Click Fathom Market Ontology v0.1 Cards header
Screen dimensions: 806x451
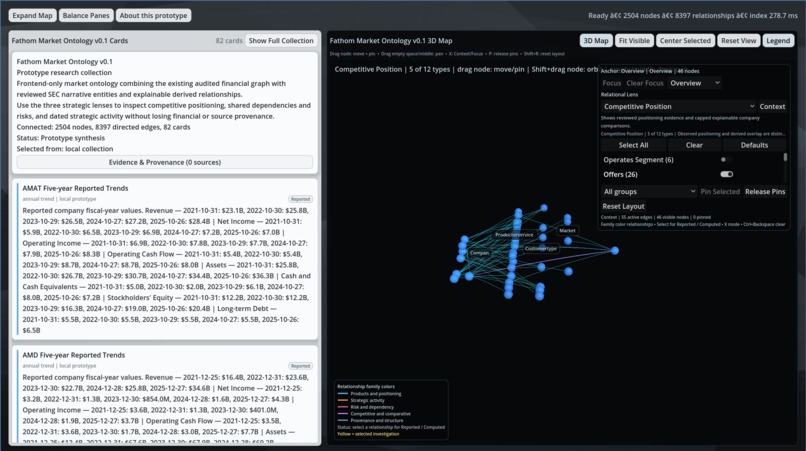[70, 41]
